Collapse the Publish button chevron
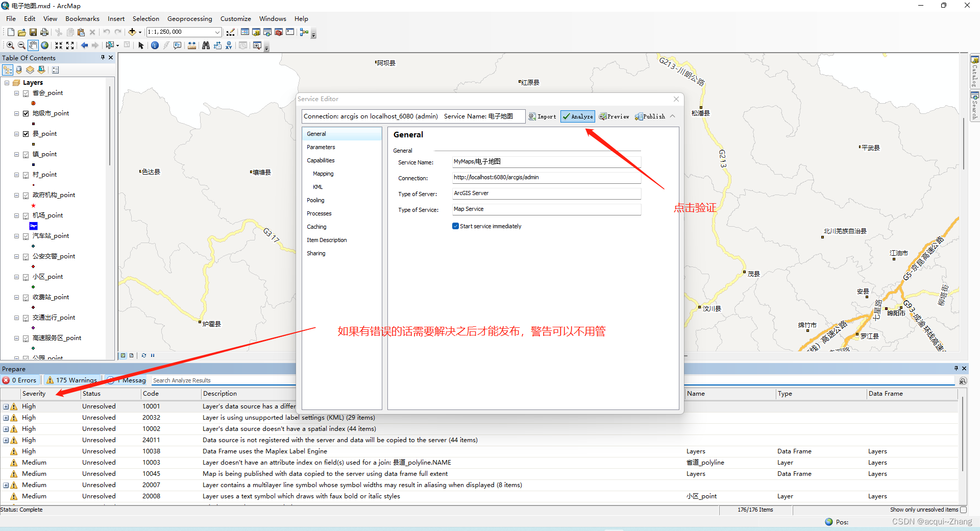 [x=673, y=116]
